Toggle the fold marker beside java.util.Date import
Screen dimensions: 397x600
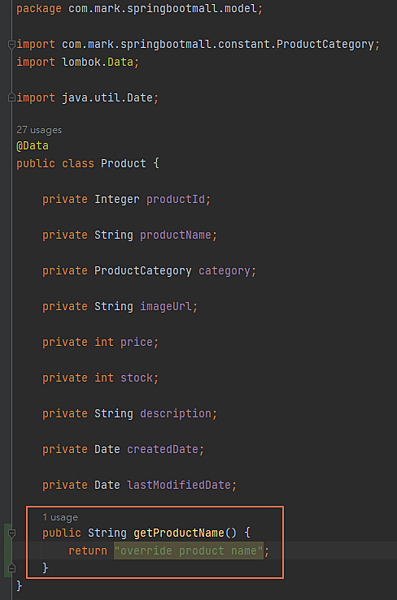pyautogui.click(x=11, y=98)
